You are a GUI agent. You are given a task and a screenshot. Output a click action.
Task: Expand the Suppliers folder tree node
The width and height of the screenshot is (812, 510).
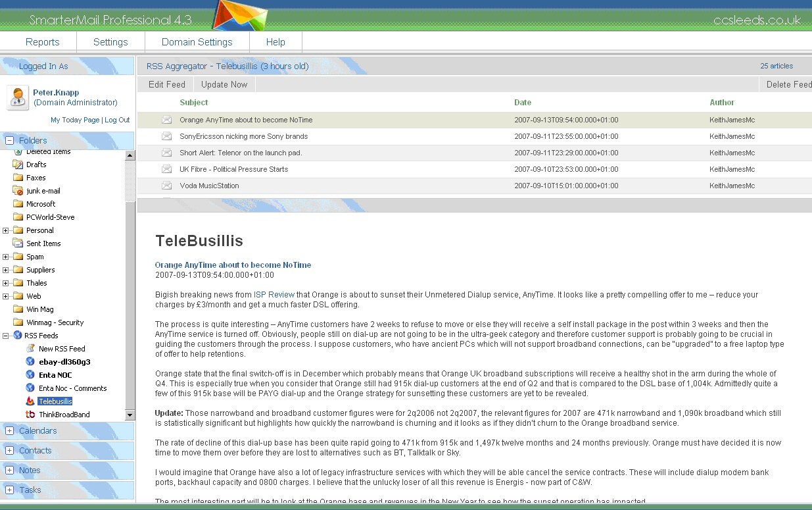point(6,270)
